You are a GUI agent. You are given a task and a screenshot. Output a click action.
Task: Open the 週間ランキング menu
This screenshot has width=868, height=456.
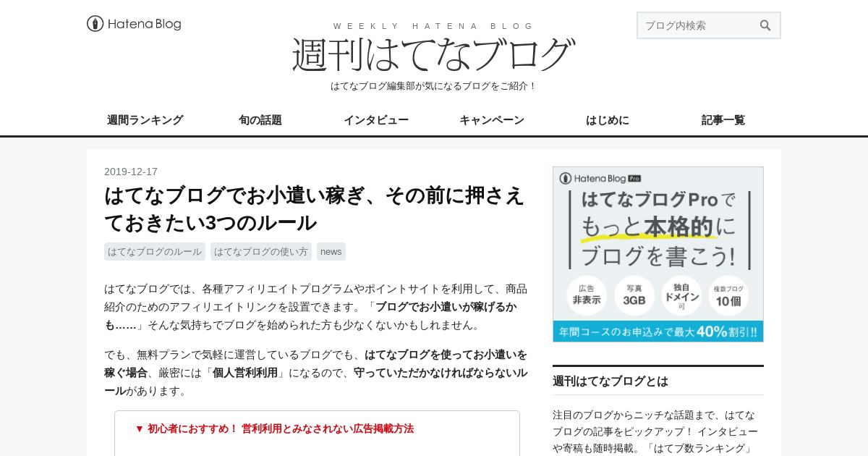tap(145, 120)
